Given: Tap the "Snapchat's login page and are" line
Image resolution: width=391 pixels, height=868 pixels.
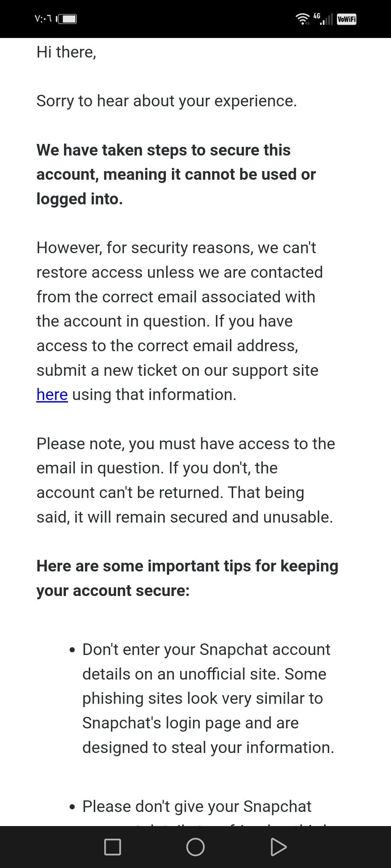Looking at the screenshot, I should [190, 723].
